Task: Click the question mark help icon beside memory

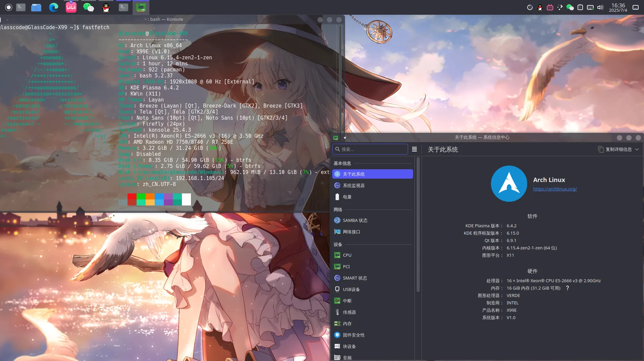Action: tap(567, 288)
